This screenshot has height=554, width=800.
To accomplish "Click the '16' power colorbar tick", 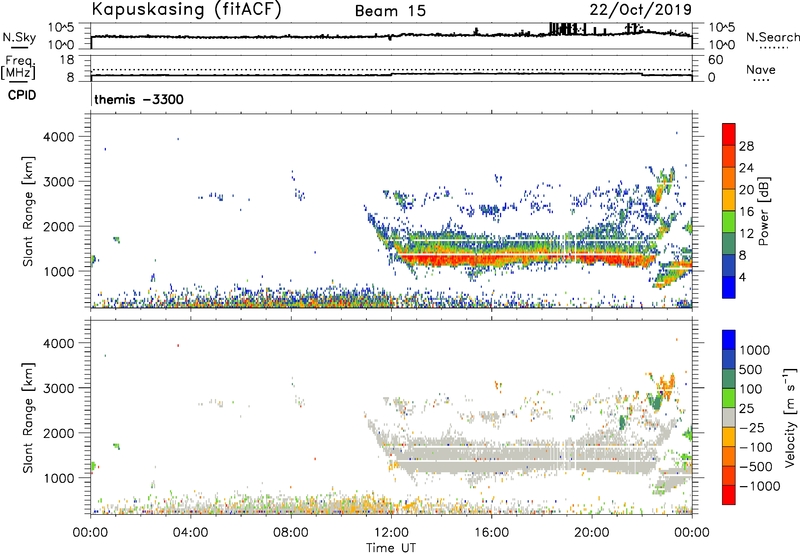I will tap(746, 212).
